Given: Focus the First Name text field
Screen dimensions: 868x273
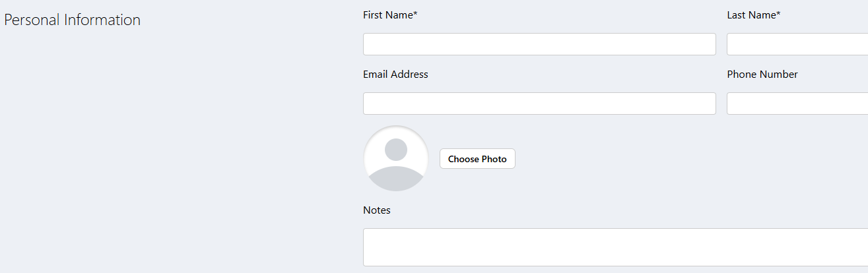Looking at the screenshot, I should tap(539, 44).
